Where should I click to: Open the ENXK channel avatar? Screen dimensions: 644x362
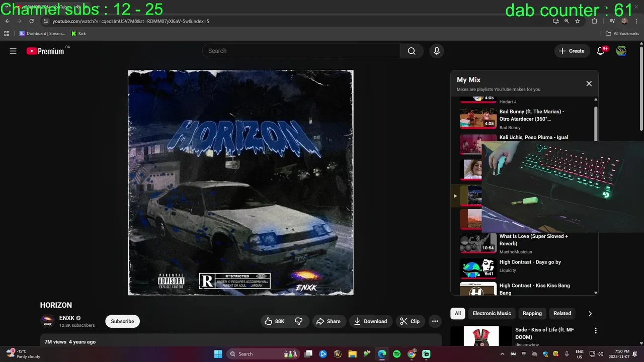click(47, 321)
